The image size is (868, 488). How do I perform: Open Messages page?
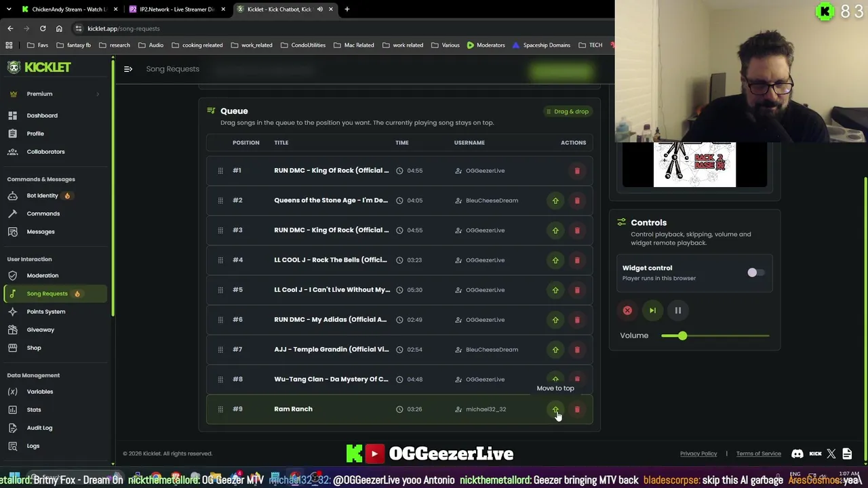click(x=54, y=232)
